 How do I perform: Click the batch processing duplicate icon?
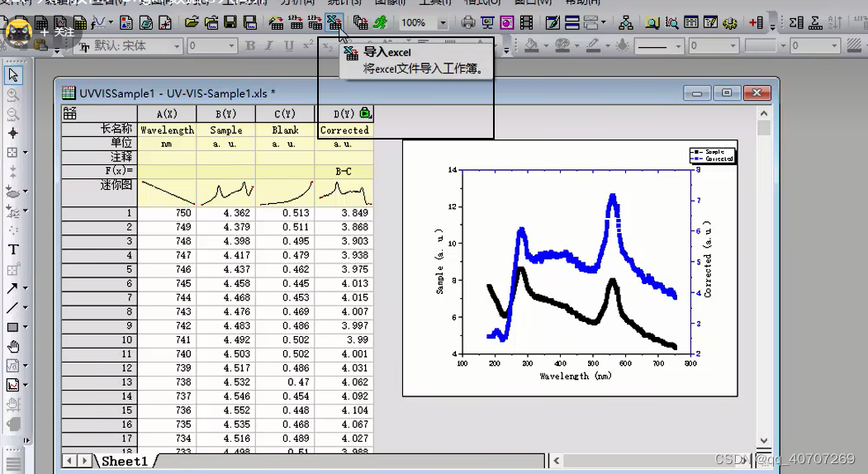pyautogui.click(x=360, y=22)
